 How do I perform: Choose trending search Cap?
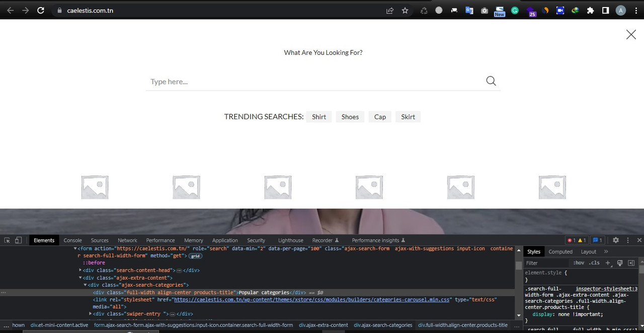pos(380,117)
